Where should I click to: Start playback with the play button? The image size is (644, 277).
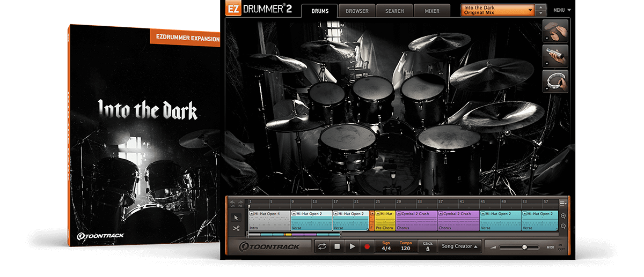click(x=352, y=246)
